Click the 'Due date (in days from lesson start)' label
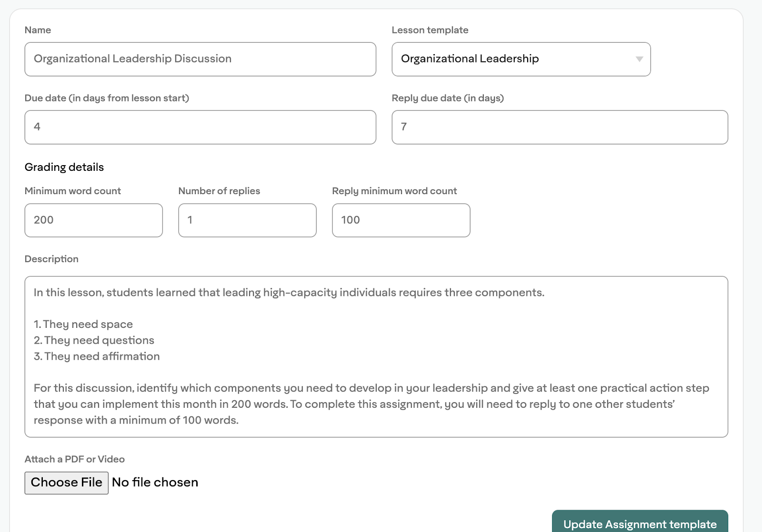The width and height of the screenshot is (762, 532). [107, 98]
